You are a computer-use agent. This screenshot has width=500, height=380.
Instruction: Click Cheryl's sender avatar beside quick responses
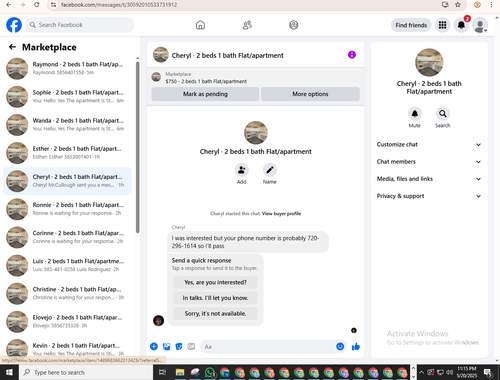pyautogui.click(x=158, y=321)
